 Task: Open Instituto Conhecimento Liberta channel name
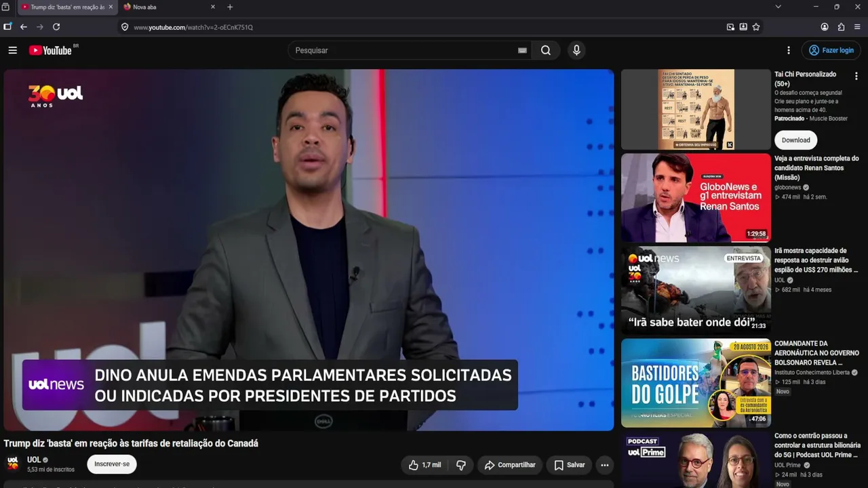812,373
